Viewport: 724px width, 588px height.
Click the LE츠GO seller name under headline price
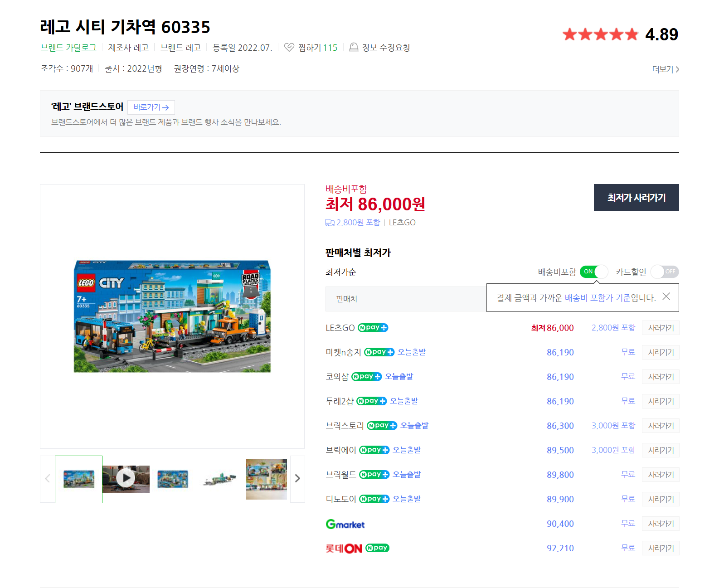tap(402, 223)
